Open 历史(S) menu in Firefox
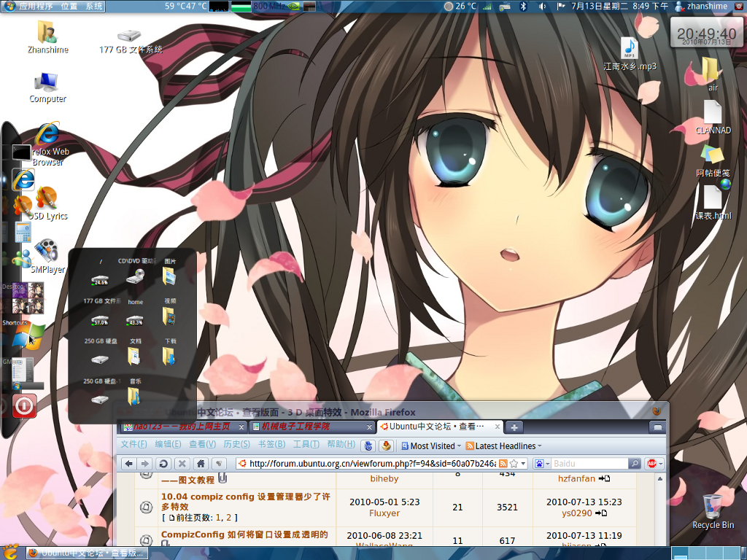The width and height of the screenshot is (747, 560). [236, 444]
